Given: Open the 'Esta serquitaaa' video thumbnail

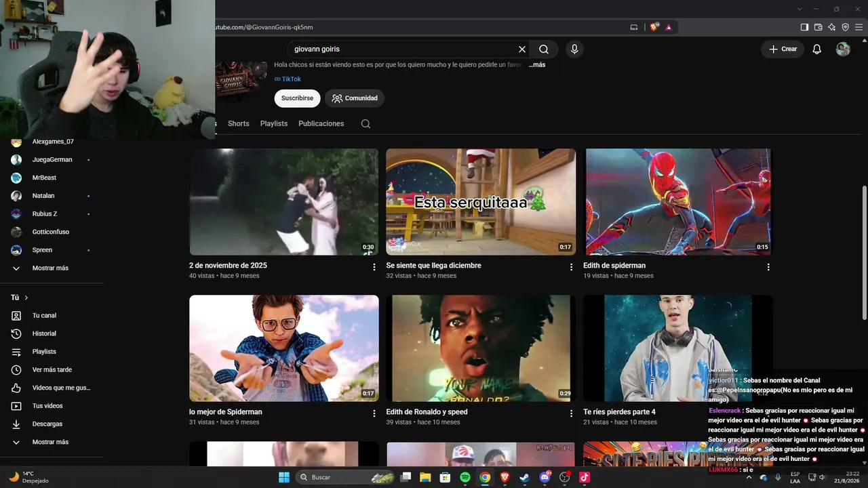Looking at the screenshot, I should 481,202.
